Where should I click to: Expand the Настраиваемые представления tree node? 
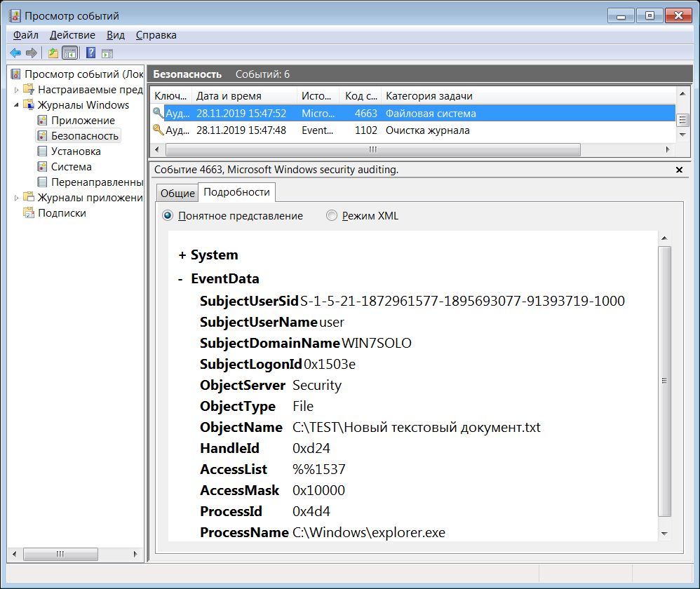pos(17,90)
